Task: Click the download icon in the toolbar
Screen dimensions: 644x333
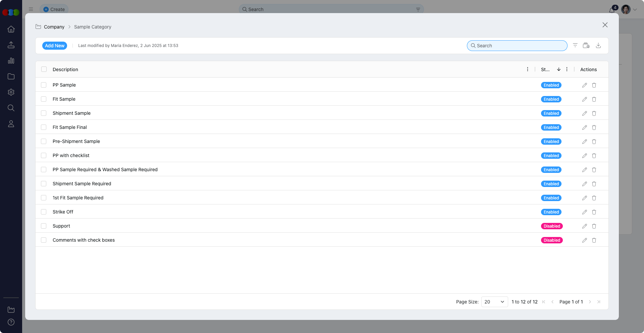Action: point(598,46)
